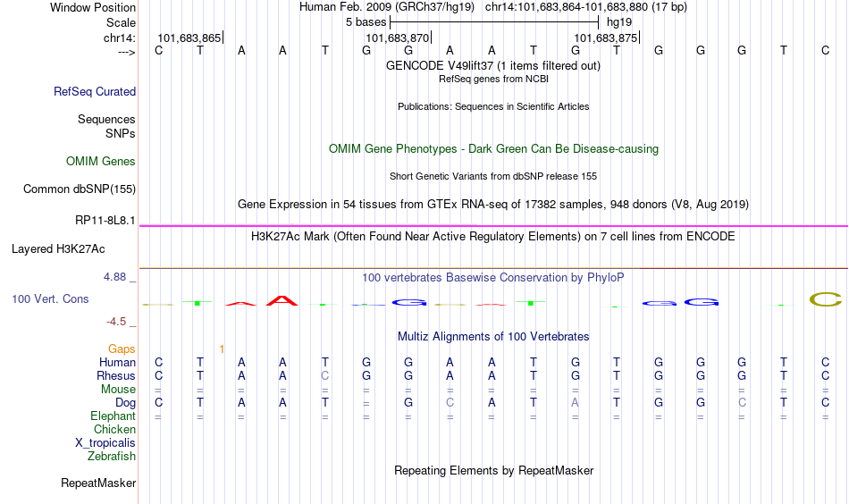Screen dimensions: 849x504
Task: Click the RefSeq Curated track label
Action: 95,91
